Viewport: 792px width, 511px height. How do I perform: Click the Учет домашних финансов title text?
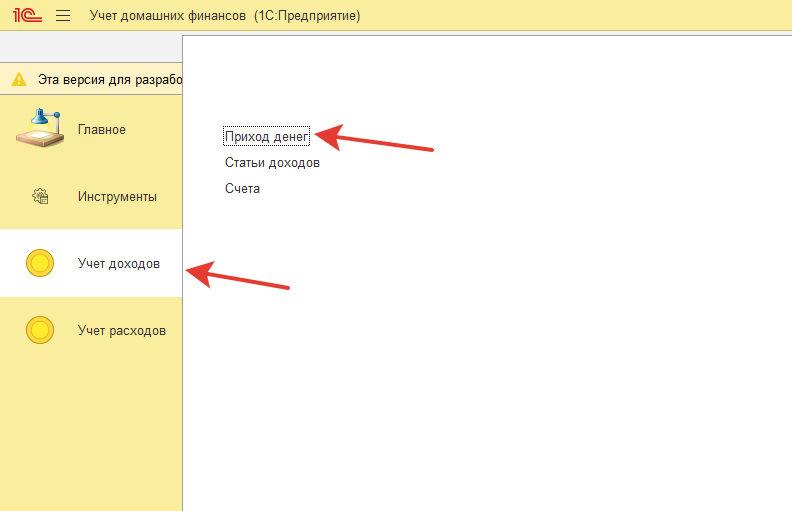(168, 16)
